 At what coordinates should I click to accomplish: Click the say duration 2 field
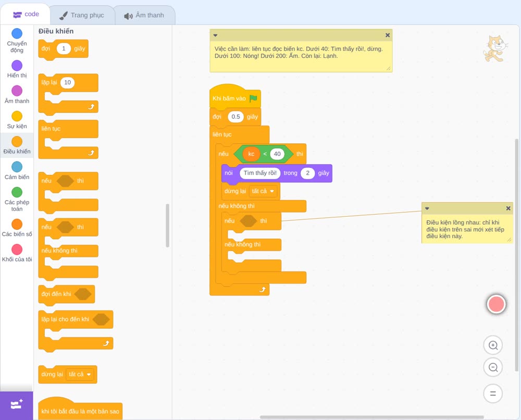coord(308,173)
